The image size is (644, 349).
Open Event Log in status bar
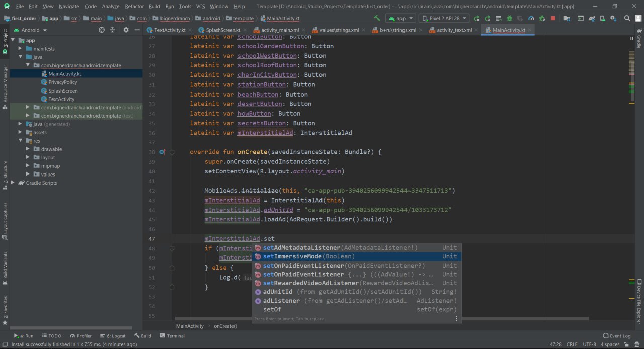click(616, 336)
